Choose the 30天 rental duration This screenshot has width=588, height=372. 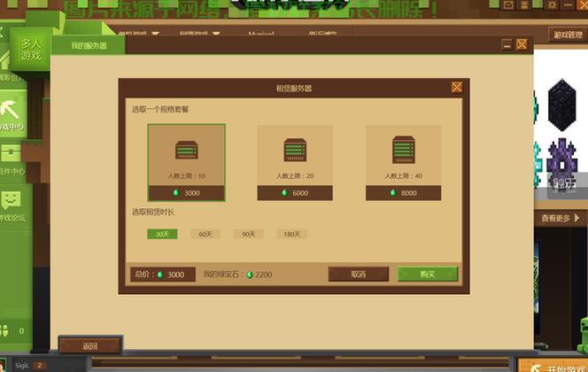162,234
